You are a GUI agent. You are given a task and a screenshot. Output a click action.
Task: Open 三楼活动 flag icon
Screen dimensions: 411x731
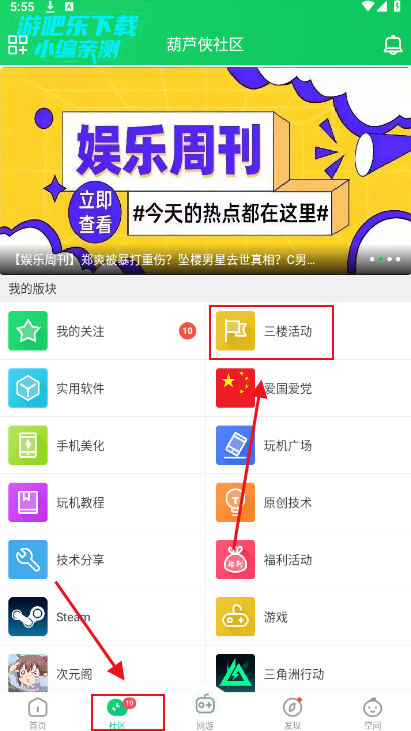click(x=235, y=331)
